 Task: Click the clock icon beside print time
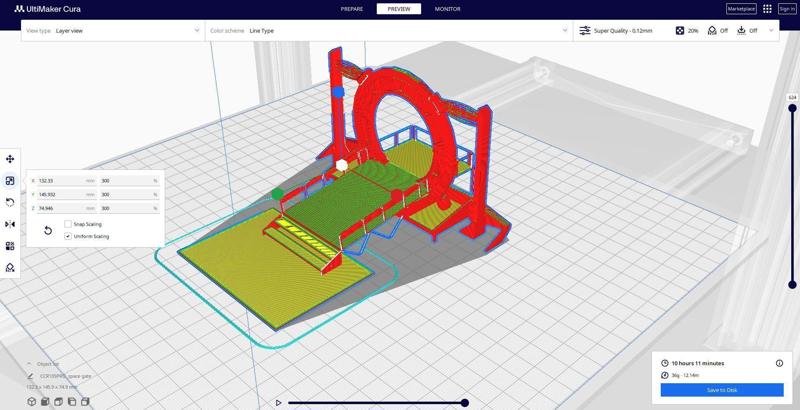665,363
